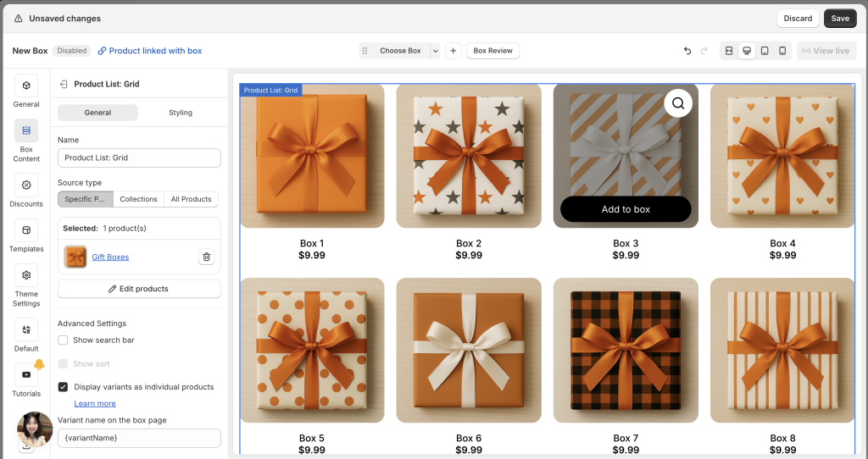Image resolution: width=868 pixels, height=459 pixels.
Task: Click the Save button
Action: [840, 19]
